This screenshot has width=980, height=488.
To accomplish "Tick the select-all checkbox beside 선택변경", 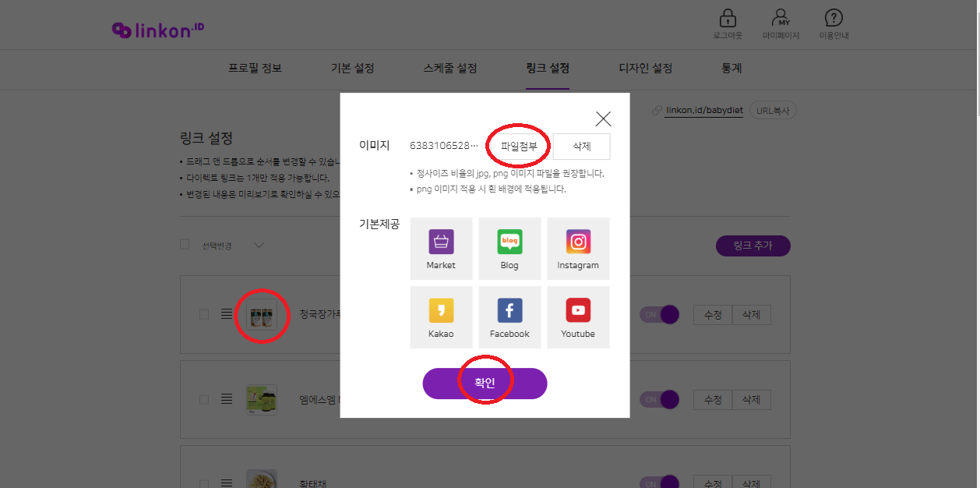I will pos(185,244).
